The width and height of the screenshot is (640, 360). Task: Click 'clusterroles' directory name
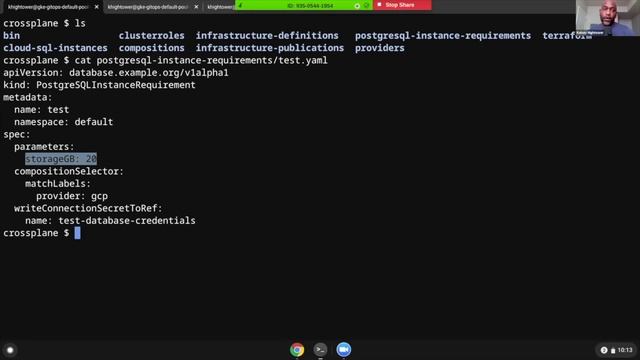pyautogui.click(x=151, y=36)
